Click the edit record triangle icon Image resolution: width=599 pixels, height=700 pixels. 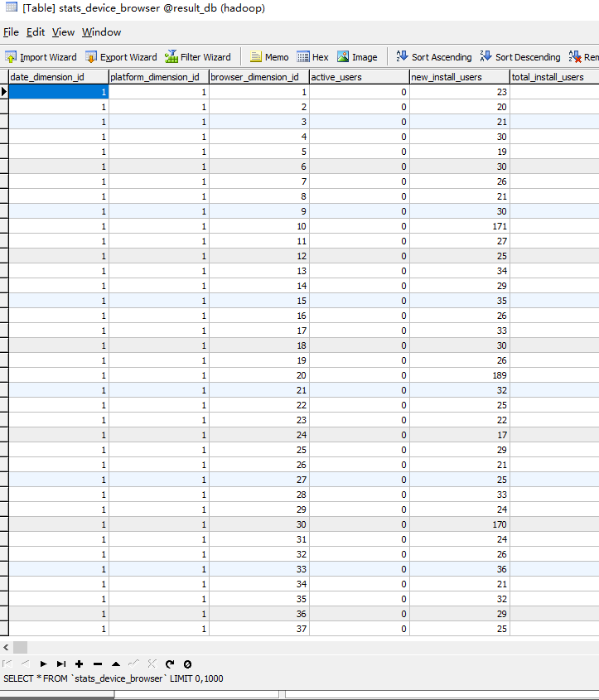[x=116, y=664]
